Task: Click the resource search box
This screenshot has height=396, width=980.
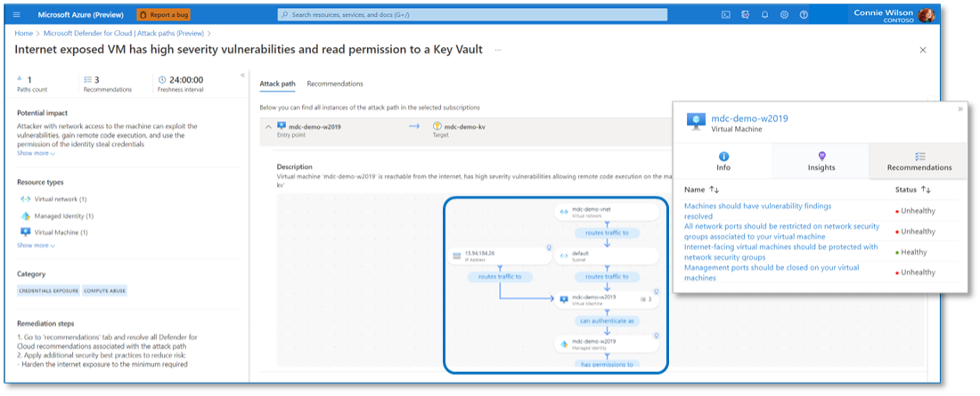Action: (x=472, y=15)
